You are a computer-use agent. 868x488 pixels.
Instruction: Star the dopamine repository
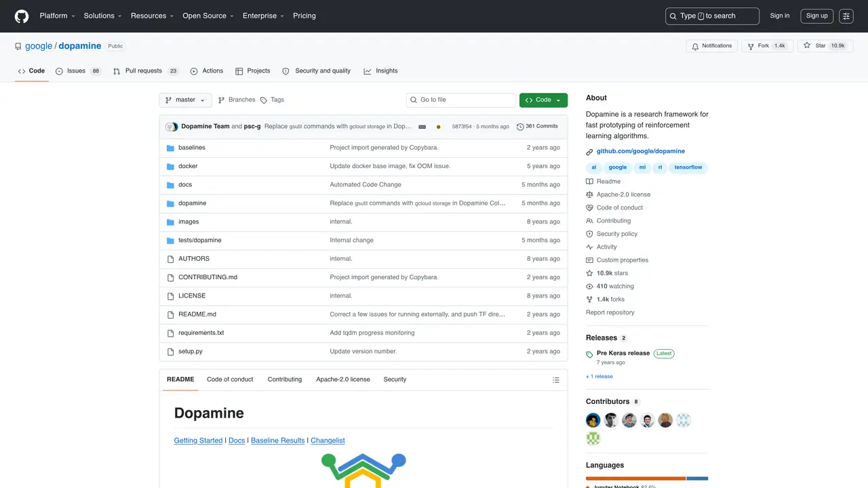coord(825,46)
